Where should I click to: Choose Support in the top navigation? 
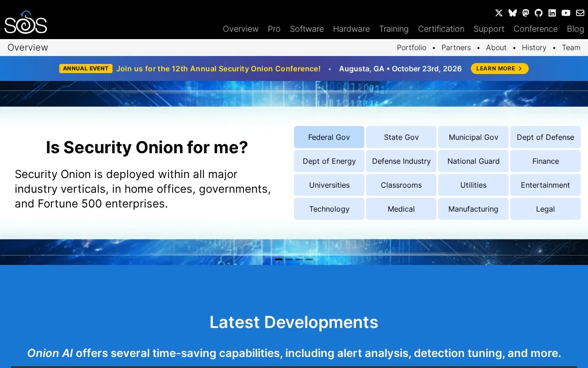pos(489,29)
